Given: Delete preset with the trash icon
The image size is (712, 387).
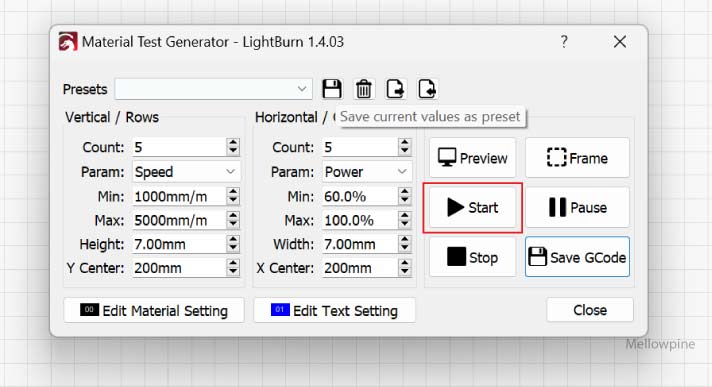Looking at the screenshot, I should pyautogui.click(x=363, y=89).
